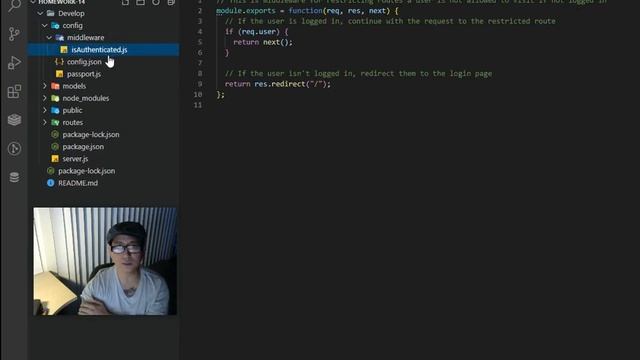Image resolution: width=640 pixels, height=360 pixels.
Task: Click the node icon beside package.json
Action: [x=55, y=147]
